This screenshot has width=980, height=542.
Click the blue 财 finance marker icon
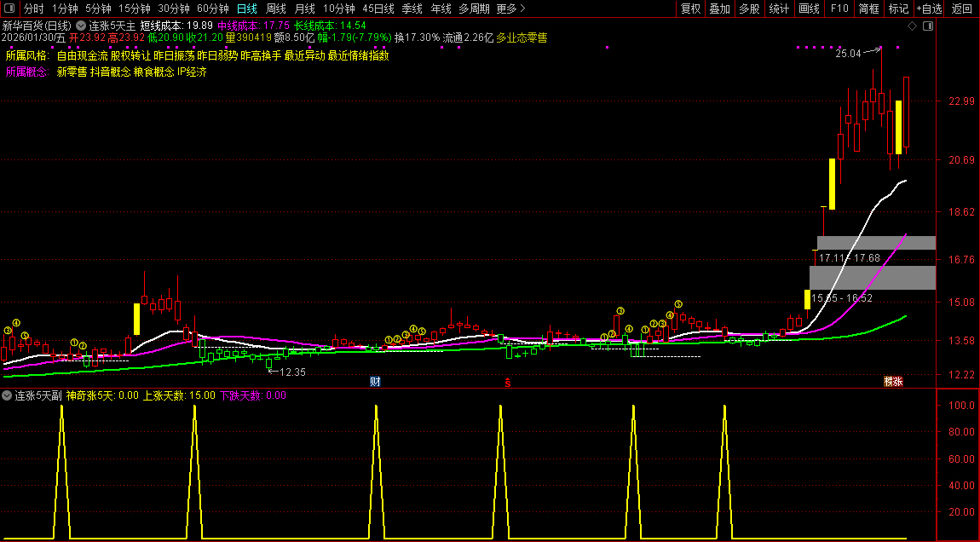tap(374, 382)
